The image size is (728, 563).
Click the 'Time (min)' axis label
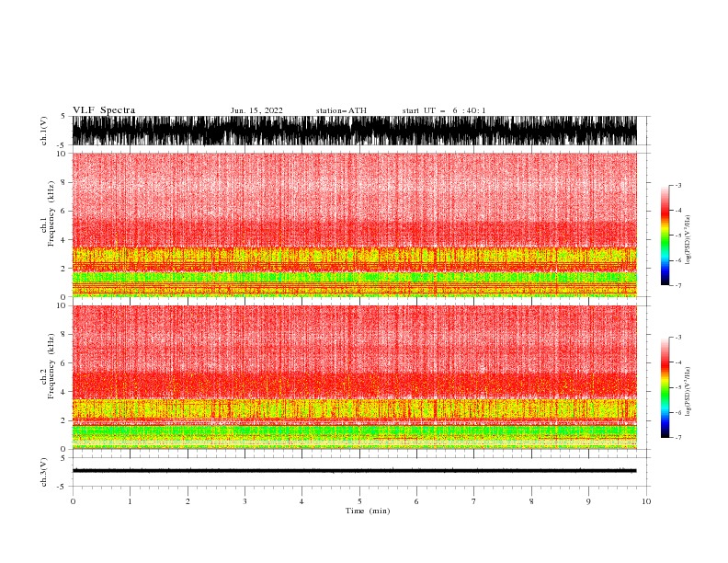(x=368, y=511)
